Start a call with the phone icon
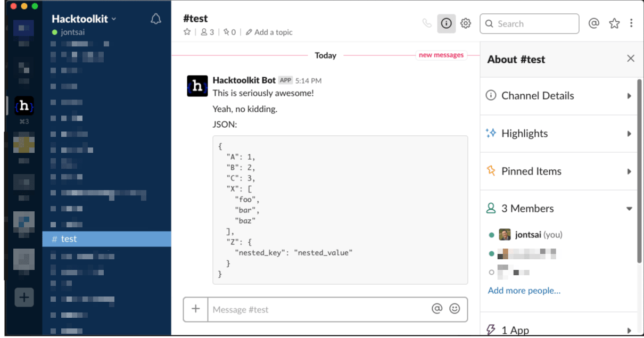The width and height of the screenshot is (644, 338). [427, 23]
